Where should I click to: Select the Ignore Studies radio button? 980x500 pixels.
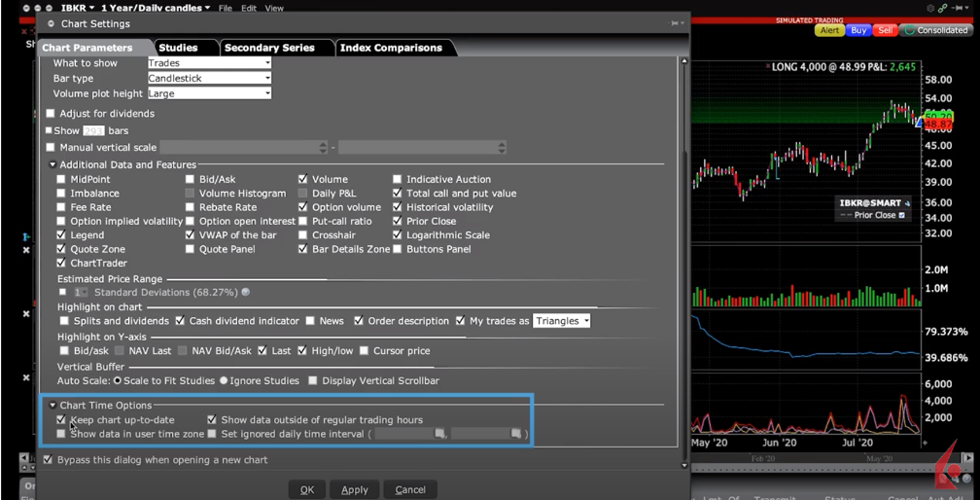(224, 380)
